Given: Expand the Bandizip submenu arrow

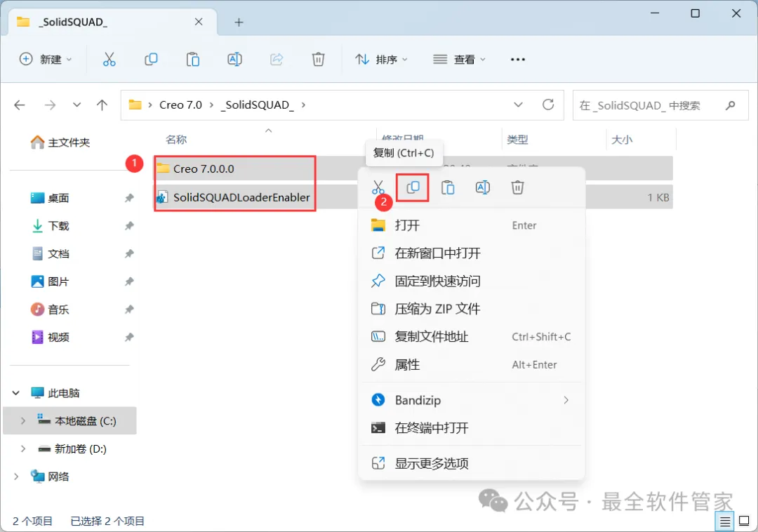Looking at the screenshot, I should 566,400.
